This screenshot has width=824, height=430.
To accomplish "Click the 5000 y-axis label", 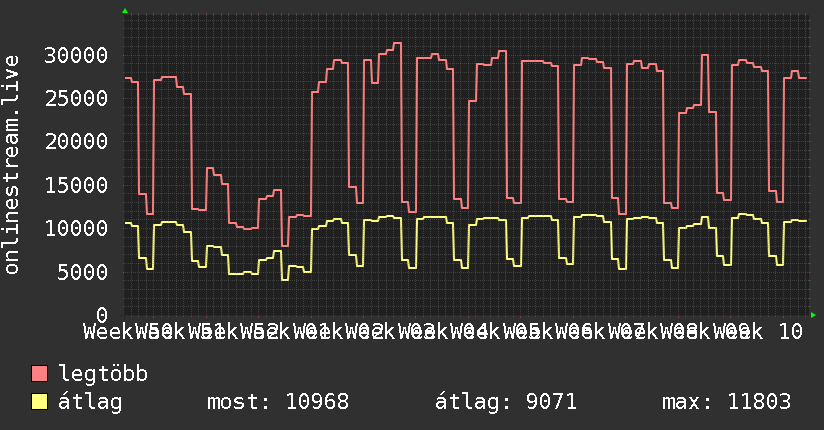I will tap(83, 272).
